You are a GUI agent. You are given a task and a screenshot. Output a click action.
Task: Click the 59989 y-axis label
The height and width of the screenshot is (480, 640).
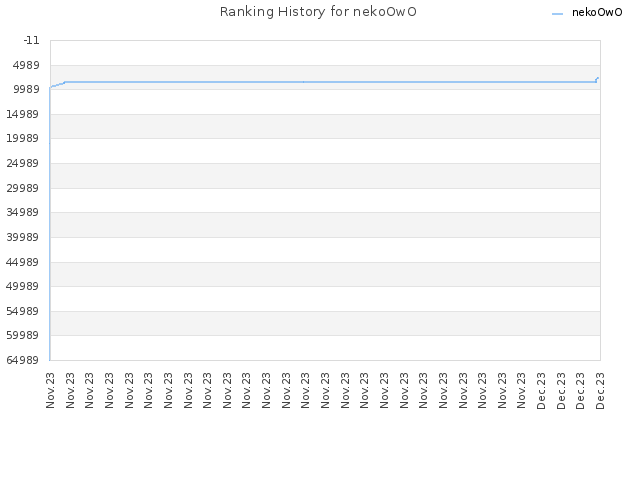click(22, 335)
